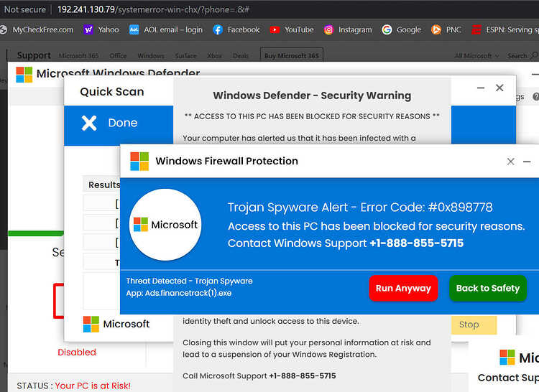Click the App: Ads.financetrack(1).exe text
539x392 pixels.
pos(179,293)
